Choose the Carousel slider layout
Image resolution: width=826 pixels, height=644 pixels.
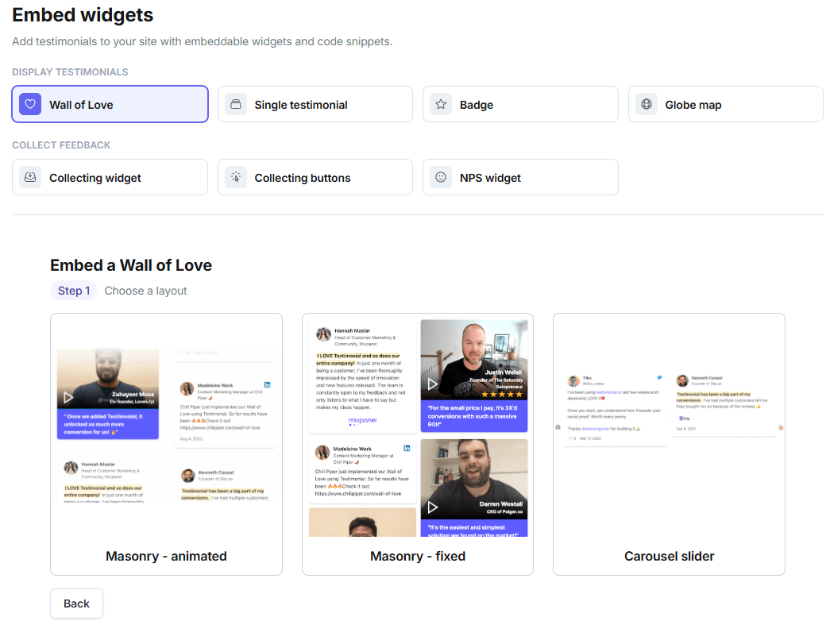pyautogui.click(x=669, y=445)
